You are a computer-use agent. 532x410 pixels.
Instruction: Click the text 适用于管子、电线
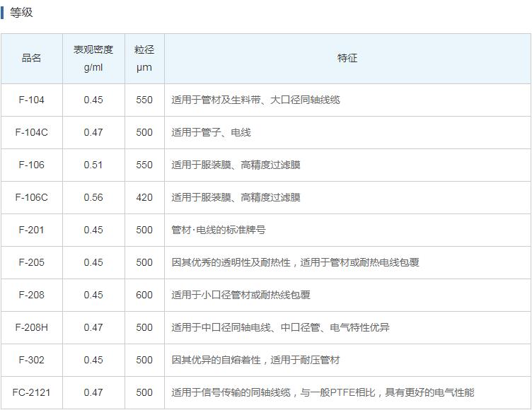211,133
